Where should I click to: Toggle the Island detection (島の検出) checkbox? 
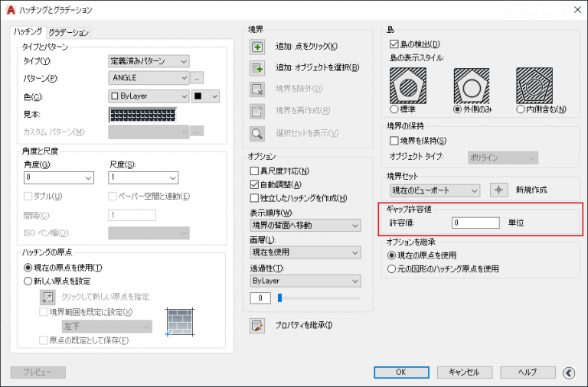394,44
